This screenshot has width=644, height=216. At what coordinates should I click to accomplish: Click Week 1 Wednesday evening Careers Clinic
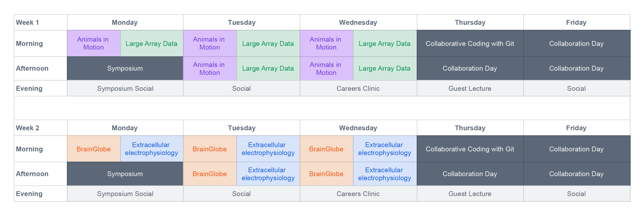pyautogui.click(x=358, y=88)
